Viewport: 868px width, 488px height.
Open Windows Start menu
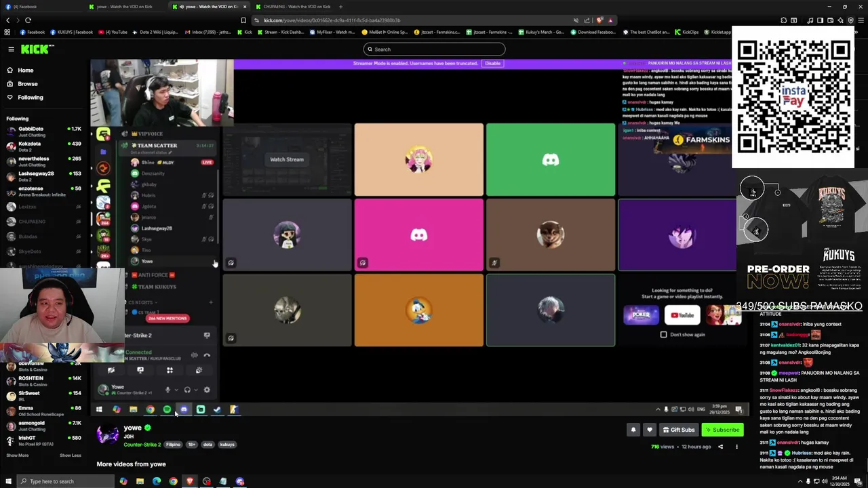(x=7, y=481)
